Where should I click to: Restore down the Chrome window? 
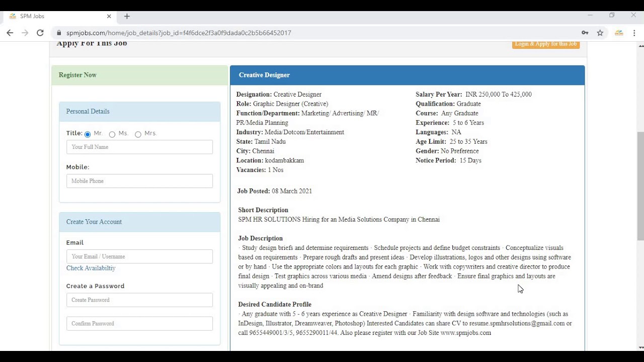point(612,16)
